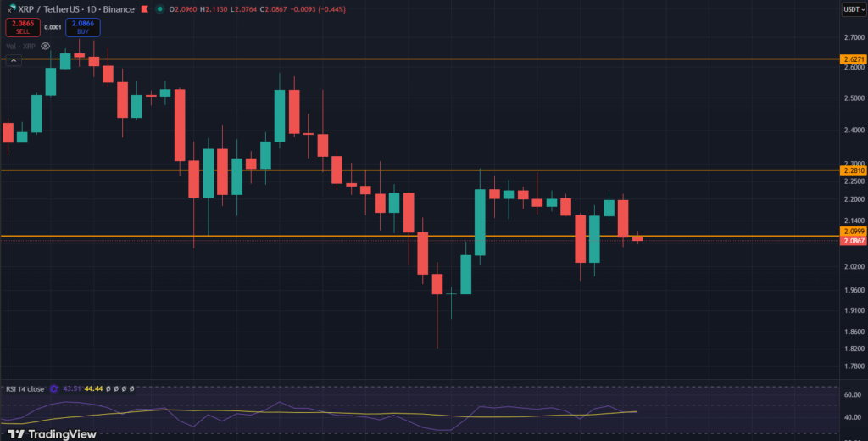The height and width of the screenshot is (441, 868).
Task: Click the 40.00 RSI axis tick
Action: (853, 417)
